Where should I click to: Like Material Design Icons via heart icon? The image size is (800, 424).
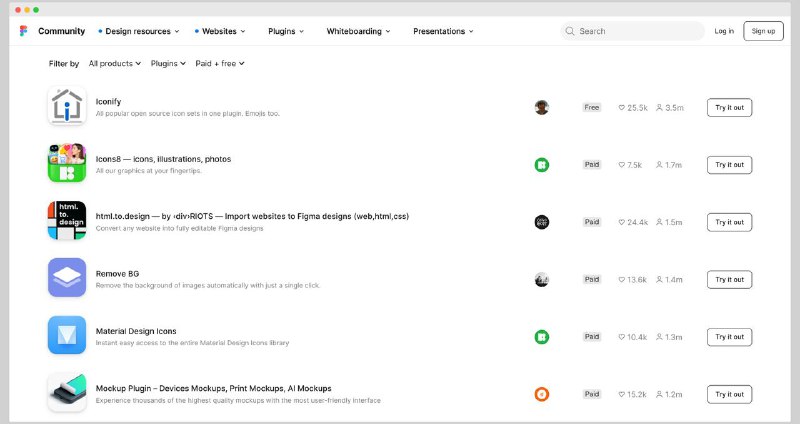point(621,337)
